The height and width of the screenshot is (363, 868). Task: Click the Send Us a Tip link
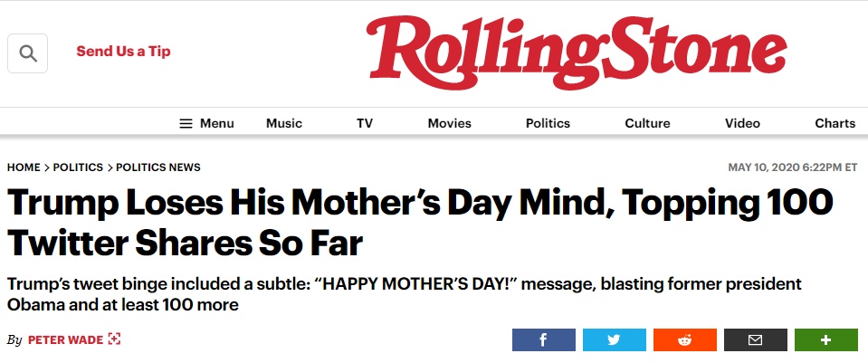click(x=123, y=51)
